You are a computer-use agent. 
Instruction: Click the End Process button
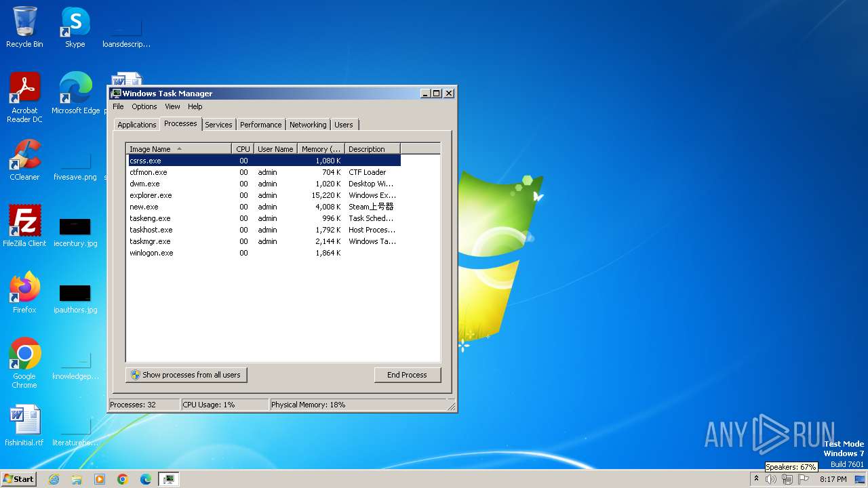(407, 375)
